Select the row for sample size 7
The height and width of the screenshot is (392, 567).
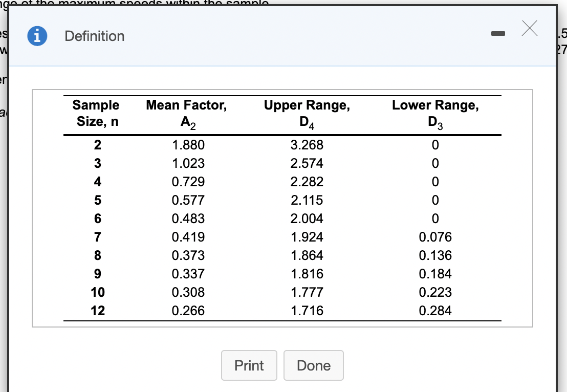click(97, 237)
